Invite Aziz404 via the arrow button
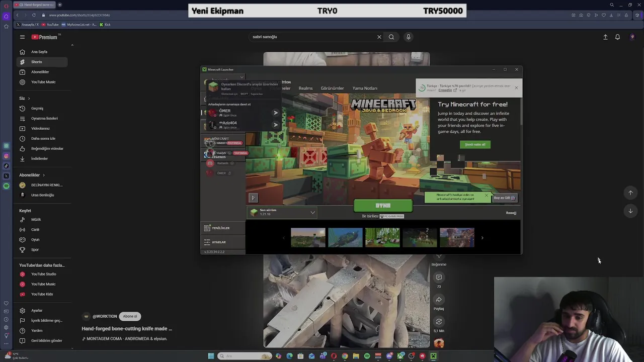Image resolution: width=644 pixels, height=362 pixels. pos(275,125)
